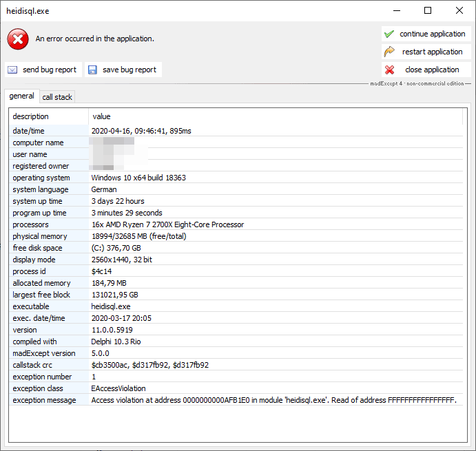Switch to the call stack tab
The width and height of the screenshot is (476, 451).
pyautogui.click(x=57, y=97)
